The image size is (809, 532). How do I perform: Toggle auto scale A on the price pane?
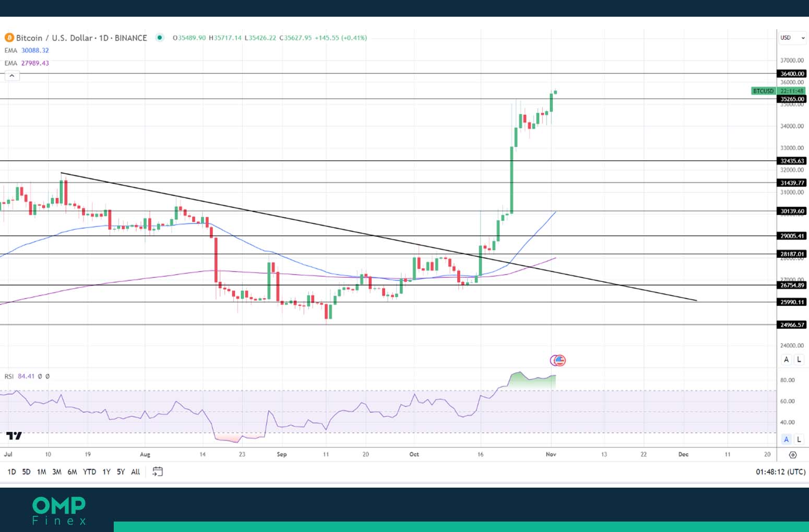787,359
